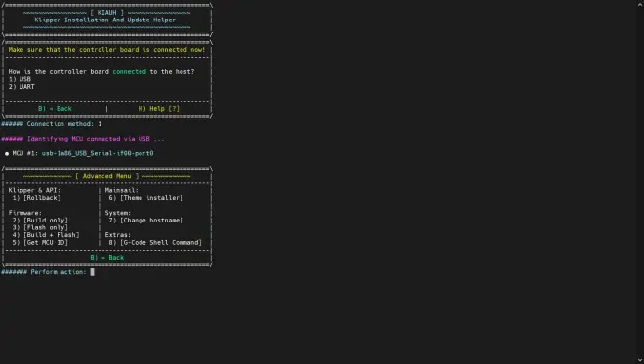Click the 'Mainsail:' heading
The image size is (644, 364).
click(122, 190)
